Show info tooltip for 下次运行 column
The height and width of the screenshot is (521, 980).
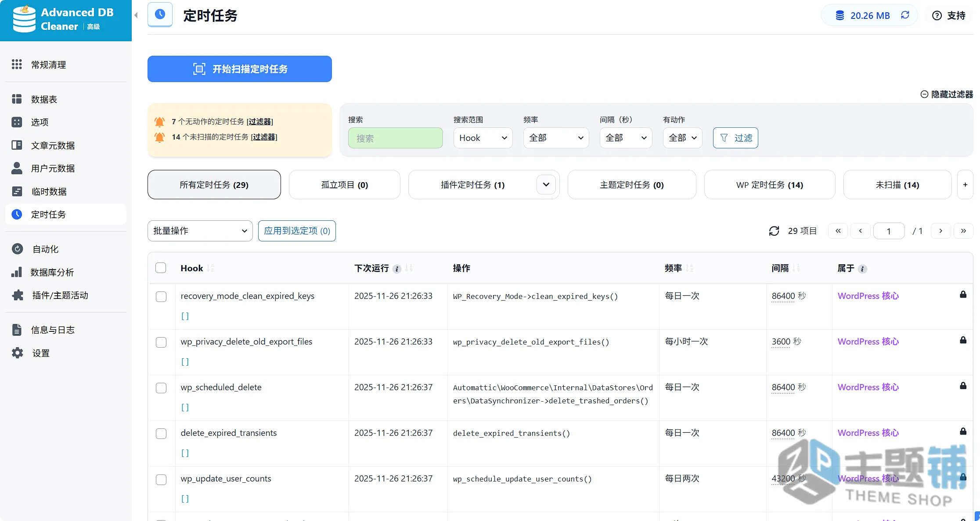397,269
